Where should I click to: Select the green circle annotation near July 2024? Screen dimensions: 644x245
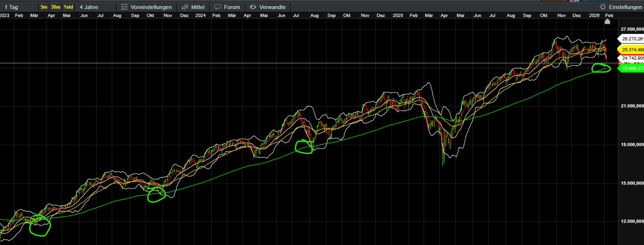pos(304,147)
